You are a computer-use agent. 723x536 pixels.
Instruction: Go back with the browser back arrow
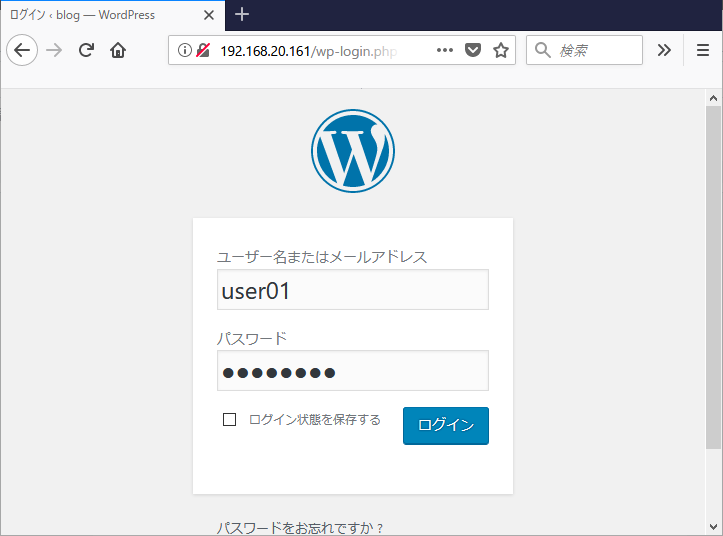[x=22, y=50]
